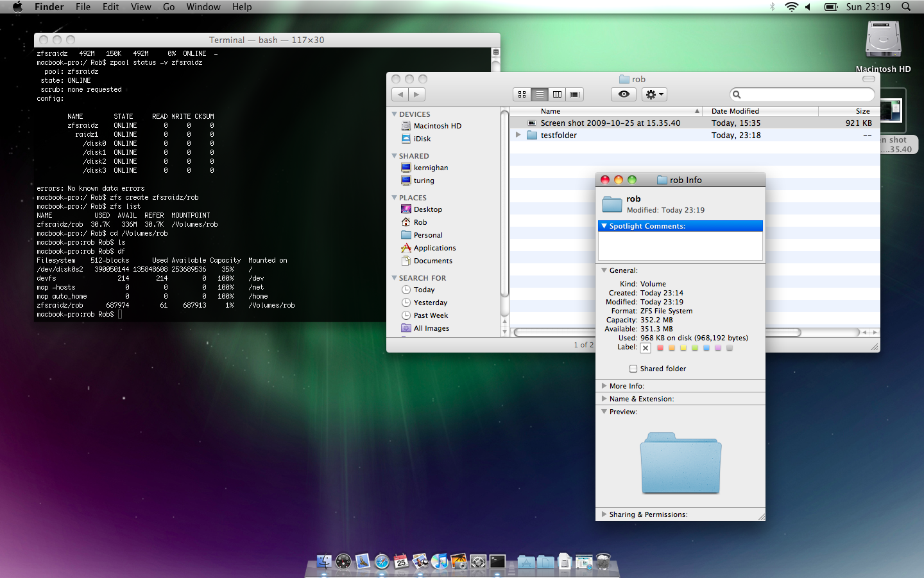Launch Safari from the Dock
Screen dimensions: 924x578
[x=382, y=562]
